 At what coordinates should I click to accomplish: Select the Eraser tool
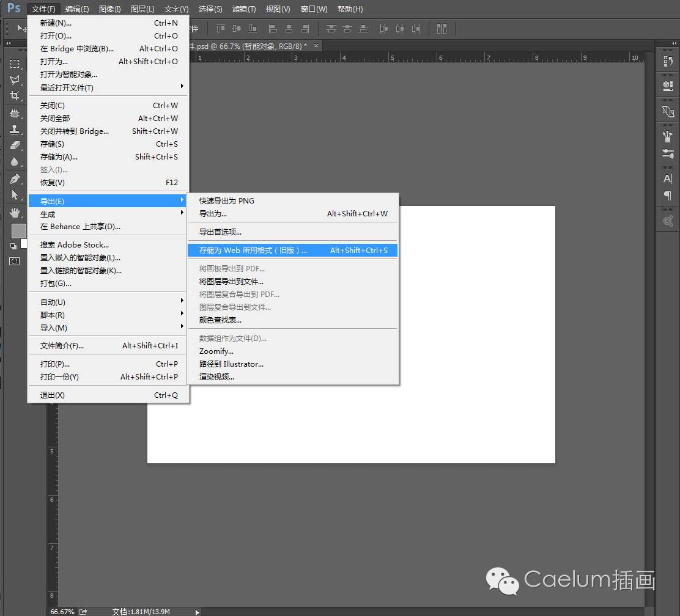tap(15, 145)
